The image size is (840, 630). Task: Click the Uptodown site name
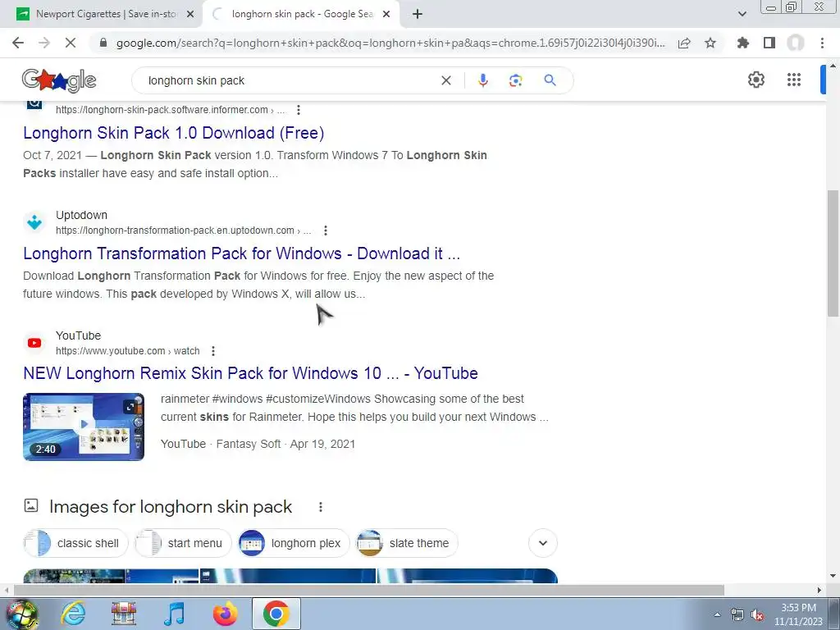tap(81, 215)
